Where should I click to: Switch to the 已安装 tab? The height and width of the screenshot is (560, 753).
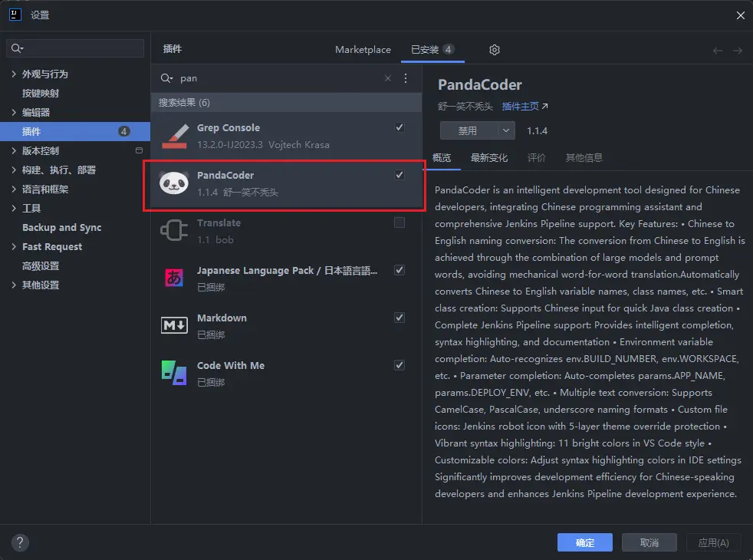coord(432,49)
